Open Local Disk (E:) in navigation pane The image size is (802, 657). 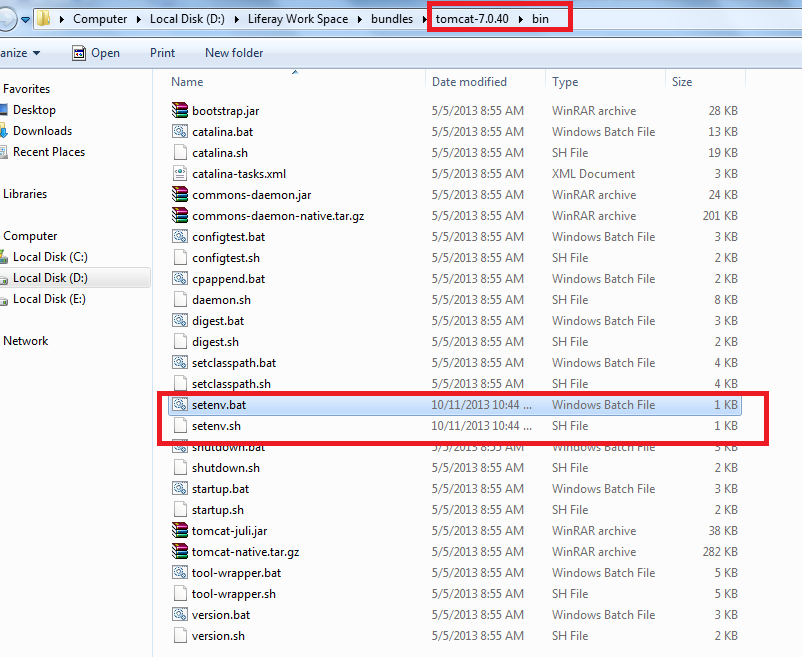(49, 299)
